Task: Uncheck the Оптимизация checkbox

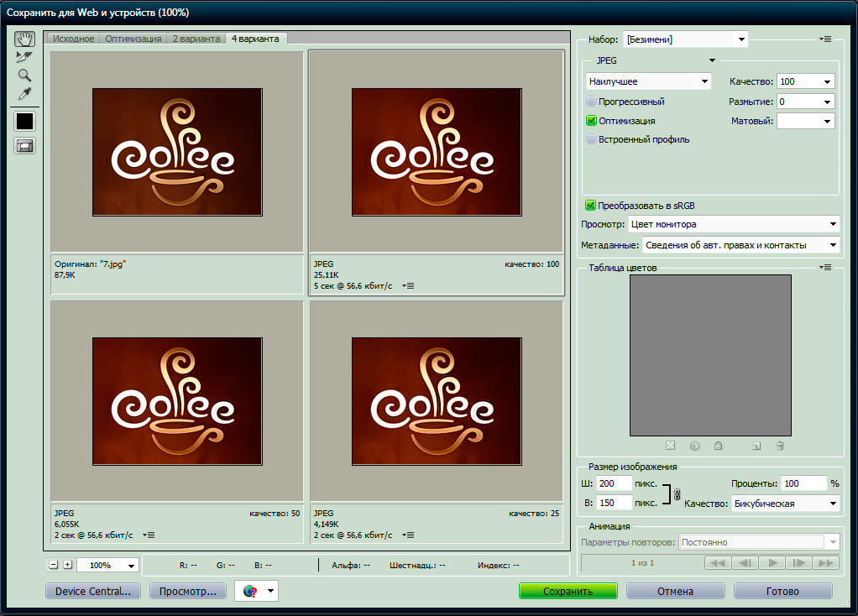Action: tap(592, 120)
